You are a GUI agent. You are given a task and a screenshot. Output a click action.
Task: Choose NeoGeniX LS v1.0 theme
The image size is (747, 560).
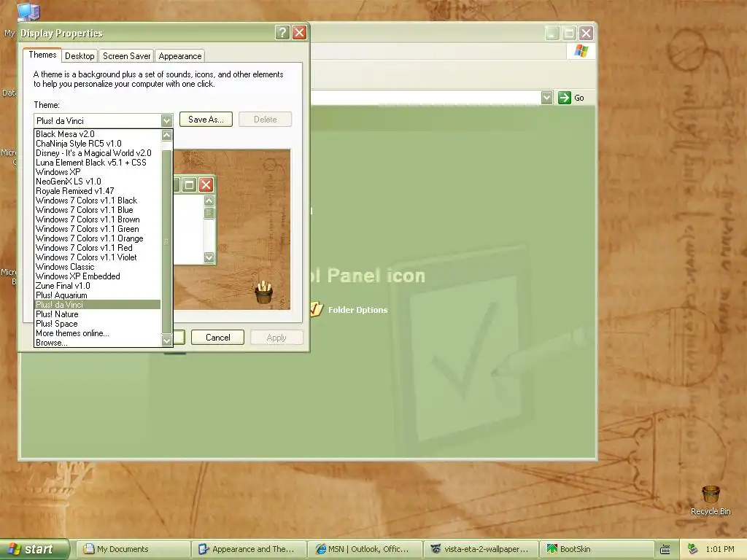pos(98,182)
